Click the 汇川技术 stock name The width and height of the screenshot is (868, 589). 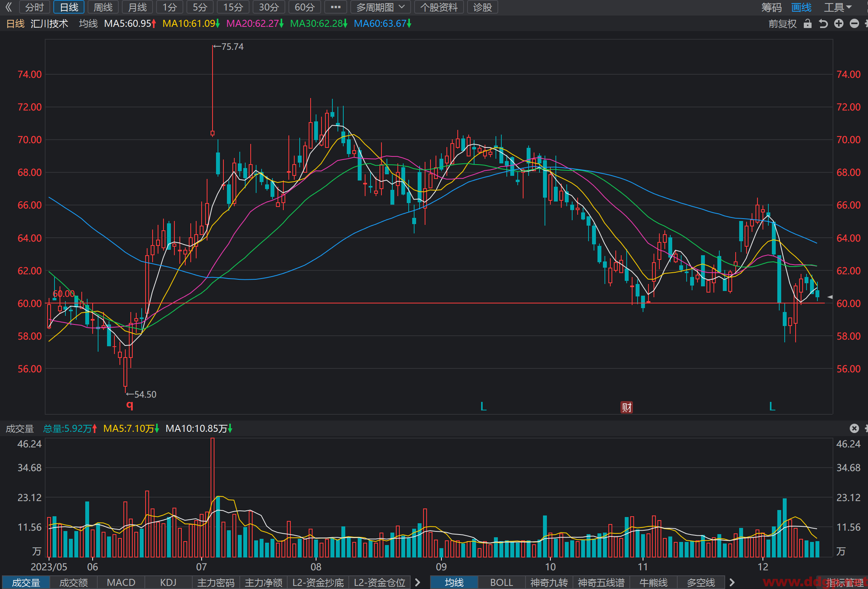(49, 24)
